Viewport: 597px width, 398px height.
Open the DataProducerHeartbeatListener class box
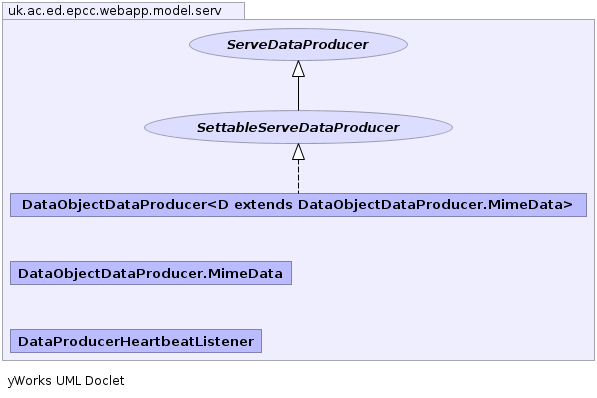tap(136, 341)
